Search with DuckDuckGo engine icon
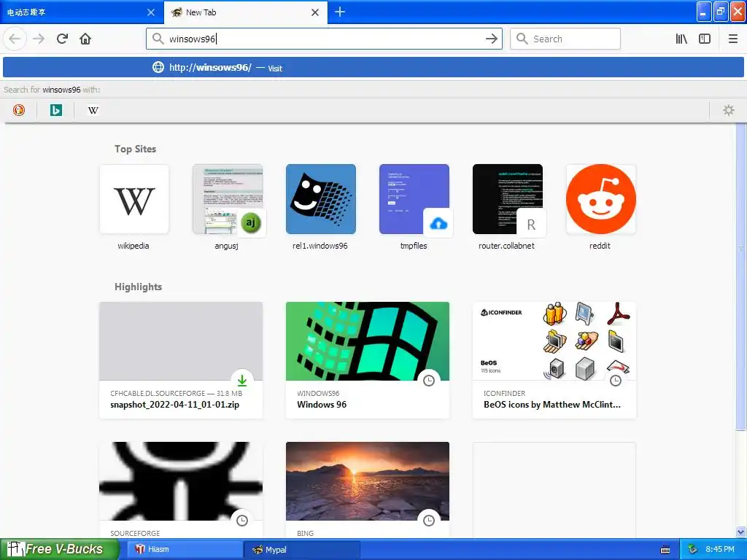747x560 pixels. pos(18,110)
